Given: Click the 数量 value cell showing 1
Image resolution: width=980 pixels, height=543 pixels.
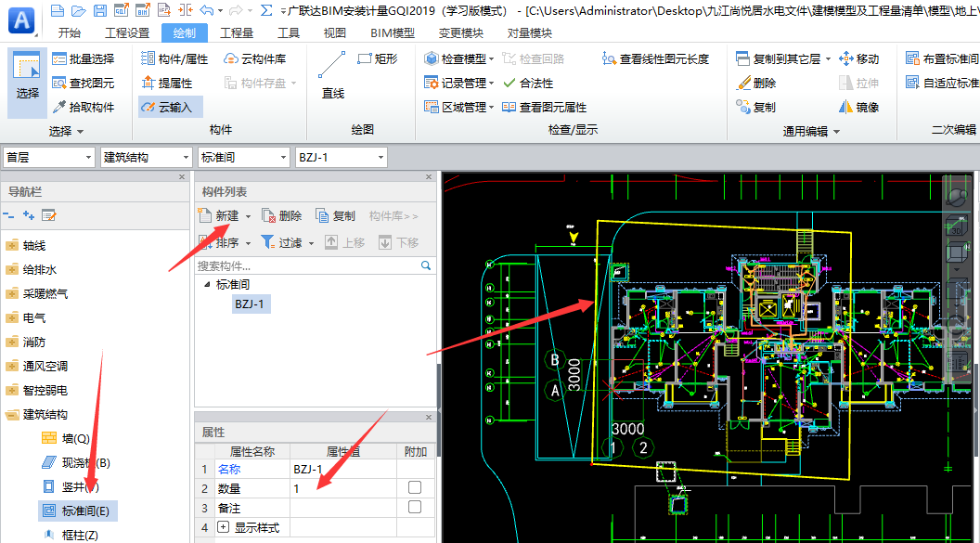Looking at the screenshot, I should click(x=343, y=488).
